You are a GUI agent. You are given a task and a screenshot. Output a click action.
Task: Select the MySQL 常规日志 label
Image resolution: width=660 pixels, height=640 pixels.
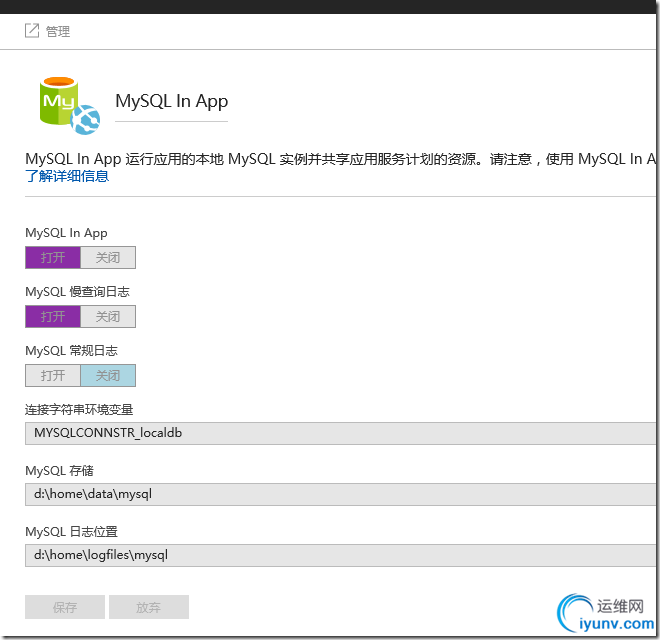(72, 350)
